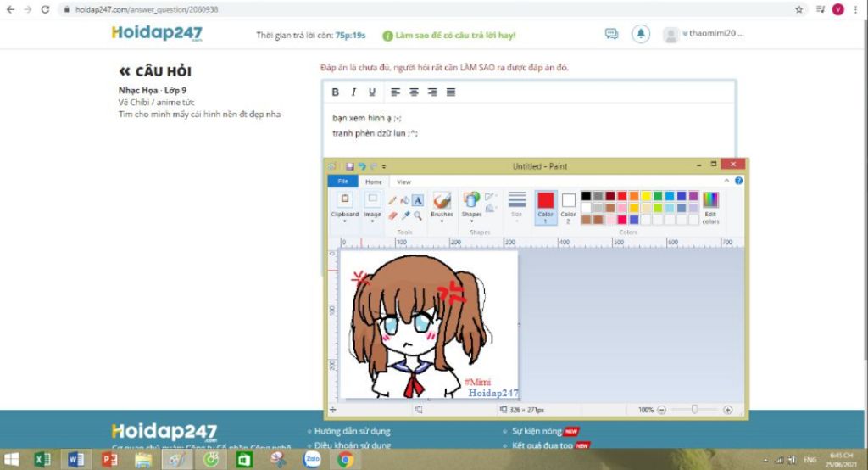The height and width of the screenshot is (470, 868).
Task: Click into the answer text editor area
Action: pos(529,131)
